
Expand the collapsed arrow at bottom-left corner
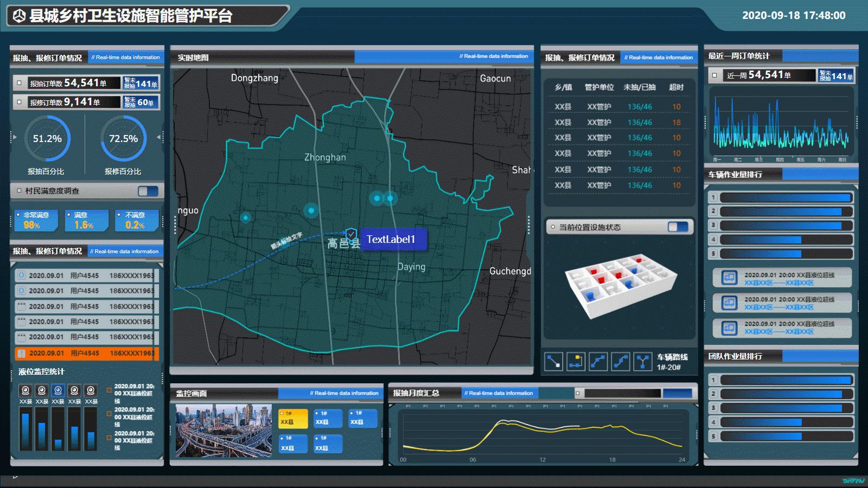tap(15, 478)
